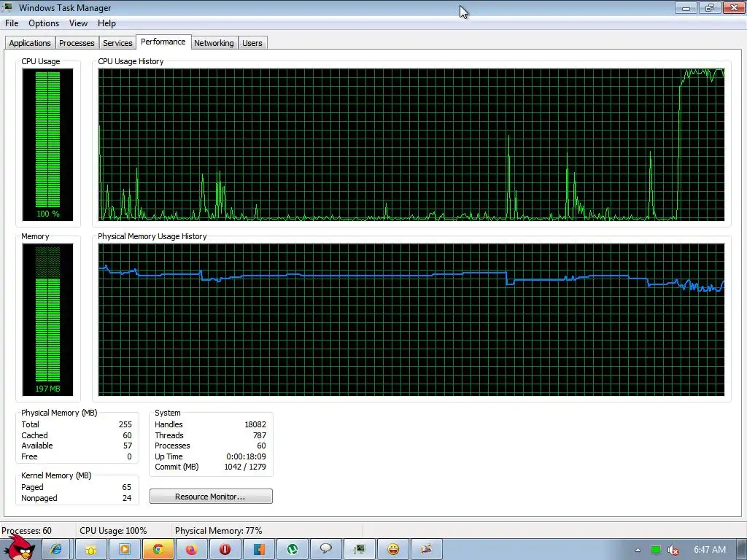747x560 pixels.
Task: Click the last taskbar app icon
Action: (426, 550)
